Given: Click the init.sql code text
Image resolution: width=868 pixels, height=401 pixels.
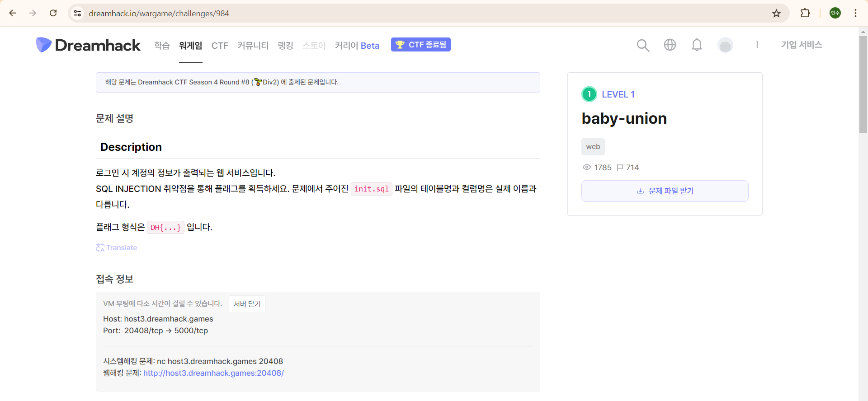Looking at the screenshot, I should pos(372,189).
